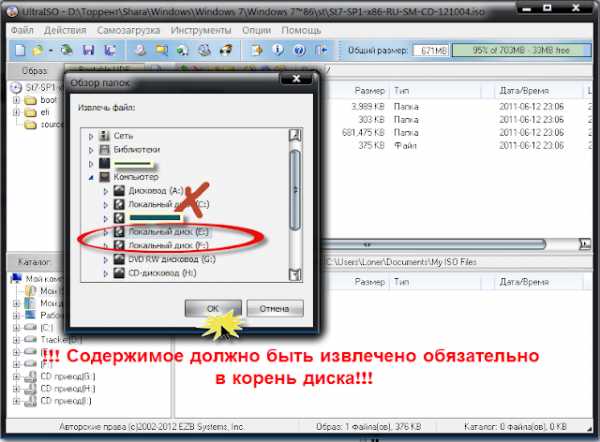Open the dropdown arrow beside the Open icon
600x442 pixels.
coord(51,51)
